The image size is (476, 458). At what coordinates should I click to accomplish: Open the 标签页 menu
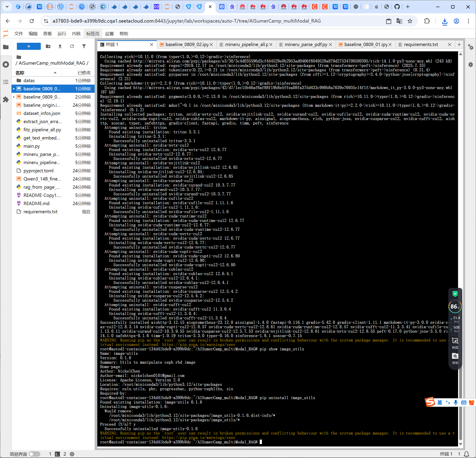[93, 33]
